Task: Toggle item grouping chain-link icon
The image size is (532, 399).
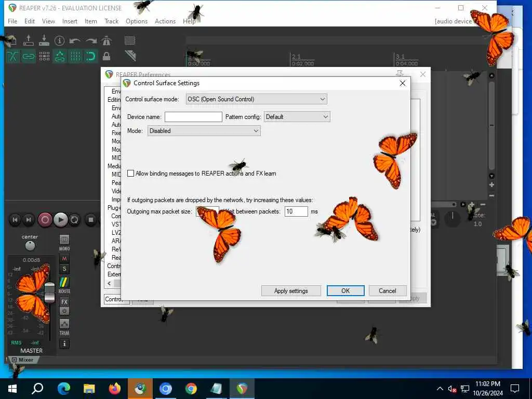Action: click(x=29, y=56)
